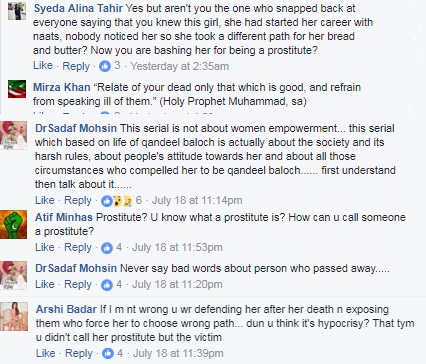This screenshot has height=364, width=426.
Task: Open the 'July 18 at 11:14pm' timestamp
Action: pyautogui.click(x=197, y=200)
